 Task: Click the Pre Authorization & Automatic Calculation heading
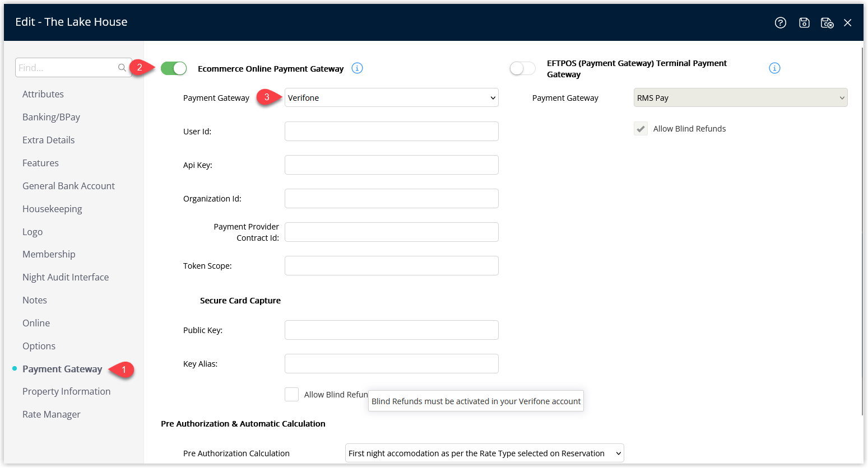(243, 424)
